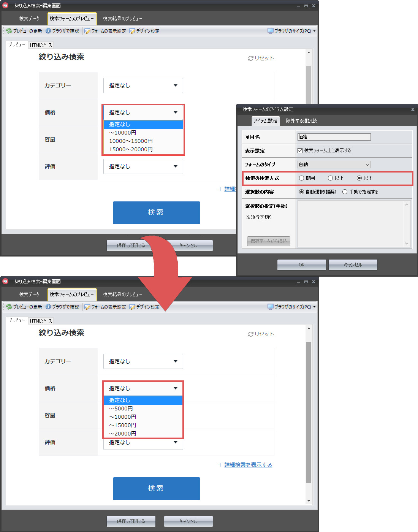This screenshot has width=418, height=532.
Task: Open フォームのタイプ dropdown set to 自動
Action: [334, 165]
